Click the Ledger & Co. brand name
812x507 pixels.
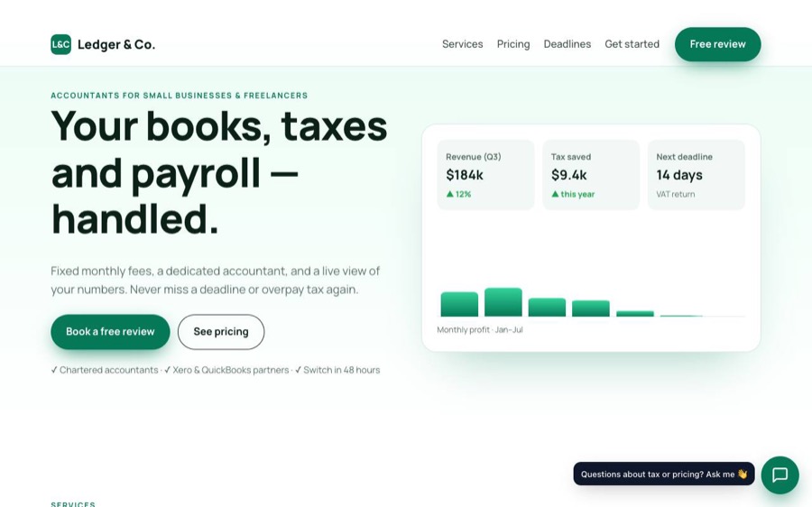point(116,44)
